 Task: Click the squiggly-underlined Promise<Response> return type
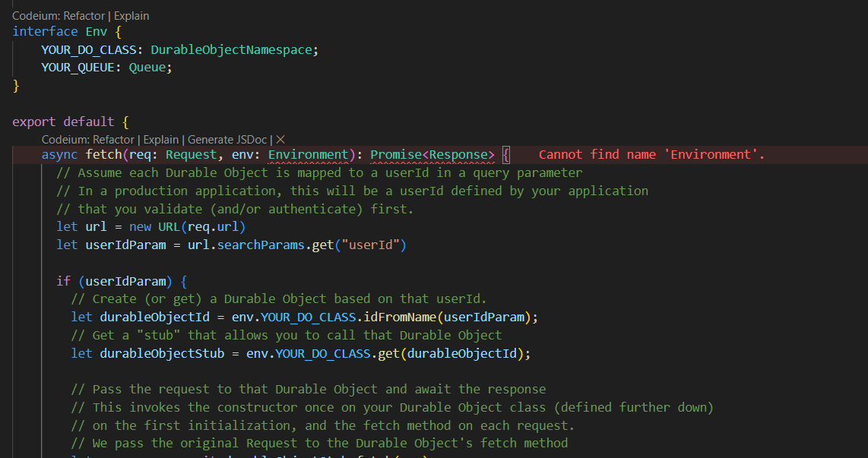[433, 154]
